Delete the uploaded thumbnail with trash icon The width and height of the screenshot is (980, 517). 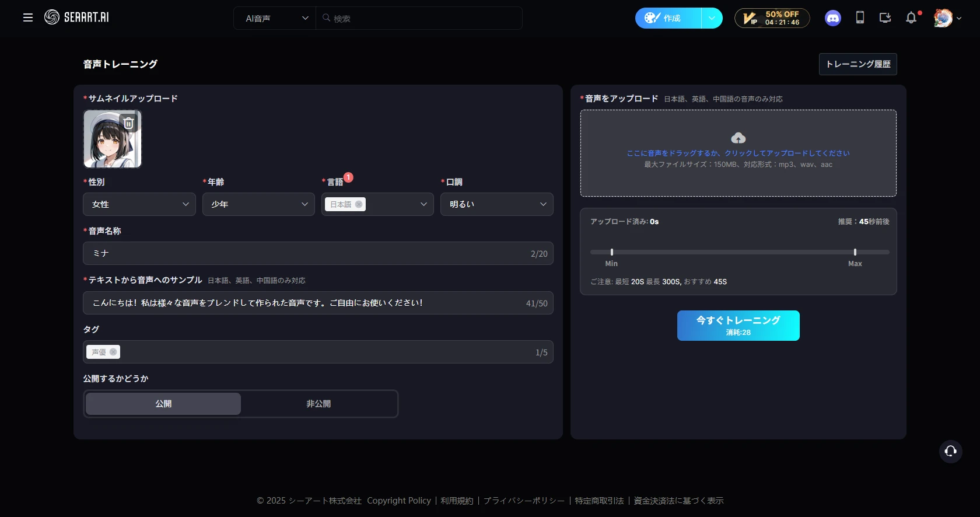coord(129,123)
